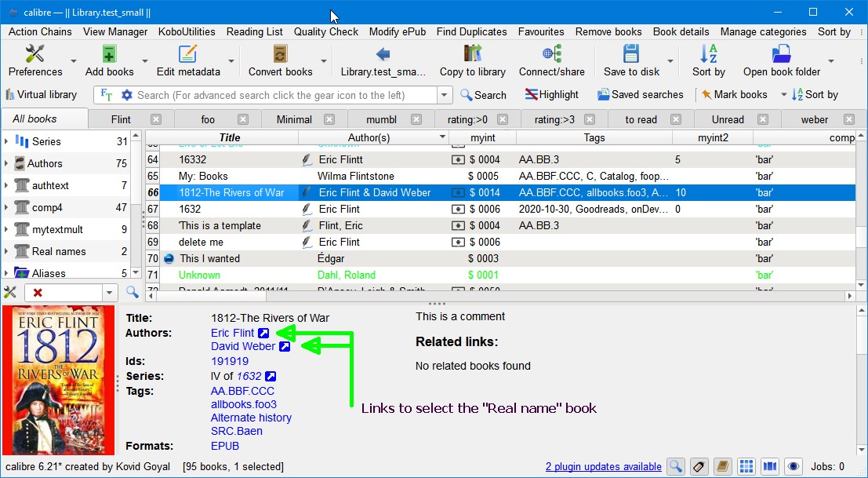Open the book folder

[782, 60]
